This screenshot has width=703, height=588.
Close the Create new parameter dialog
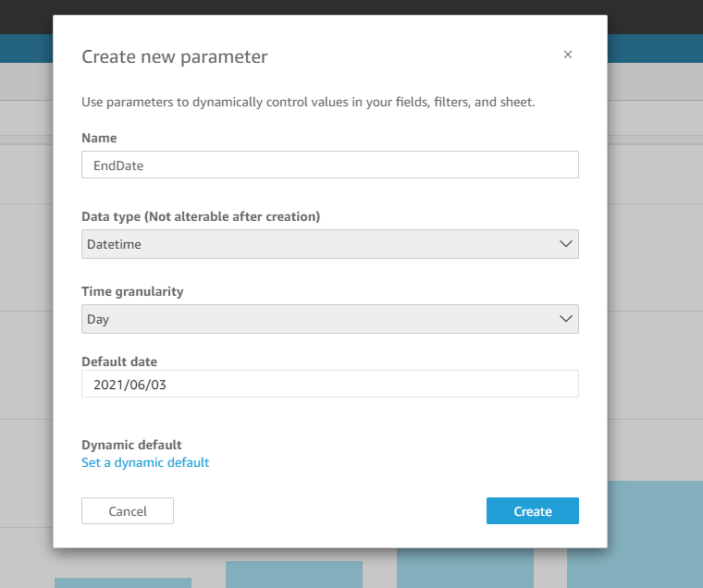[x=568, y=55]
